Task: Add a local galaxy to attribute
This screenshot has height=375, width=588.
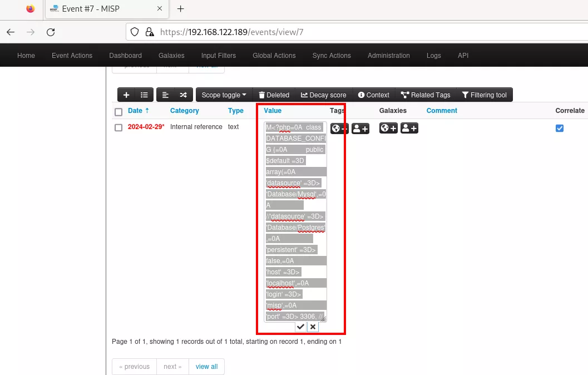Action: coord(409,129)
